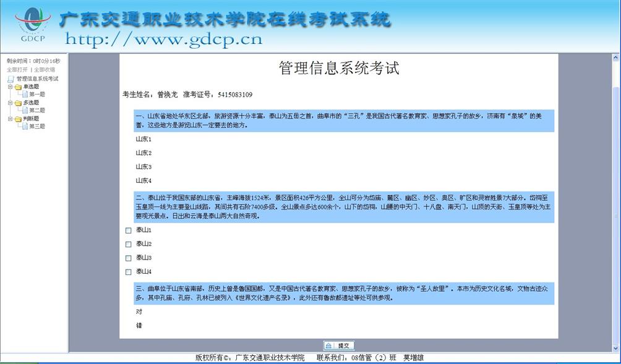Click the exam number 5415083109
Viewport: 621px width, 364px height.
(x=235, y=95)
